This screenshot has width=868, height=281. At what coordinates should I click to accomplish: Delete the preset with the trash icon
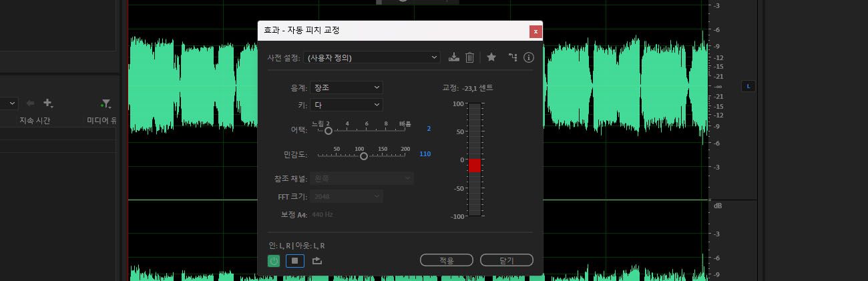469,57
